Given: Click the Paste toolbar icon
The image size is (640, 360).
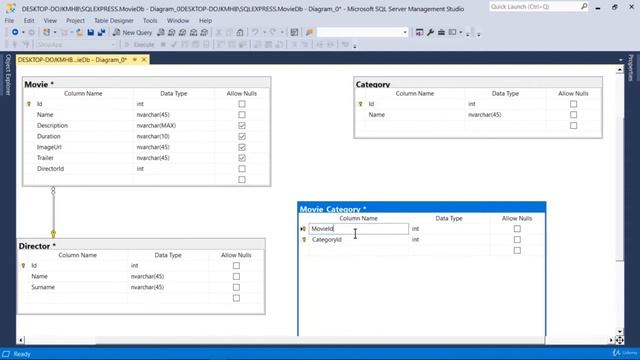Looking at the screenshot, I should [x=240, y=32].
